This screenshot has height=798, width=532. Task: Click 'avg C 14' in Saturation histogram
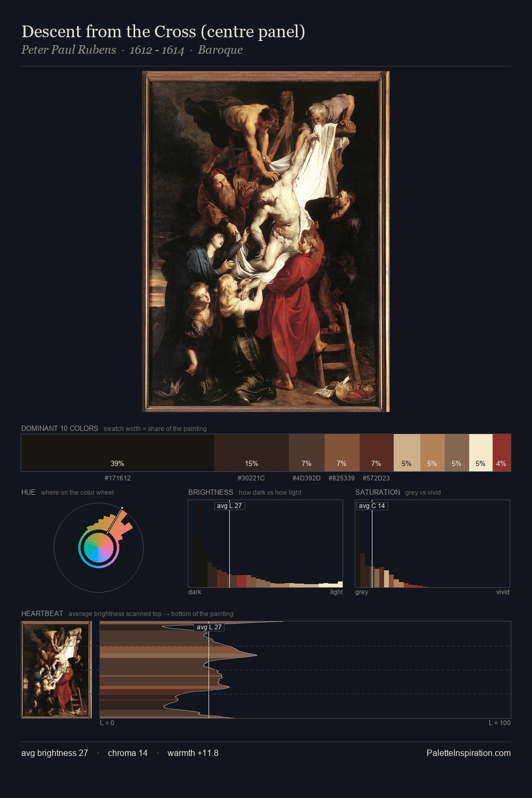[372, 506]
